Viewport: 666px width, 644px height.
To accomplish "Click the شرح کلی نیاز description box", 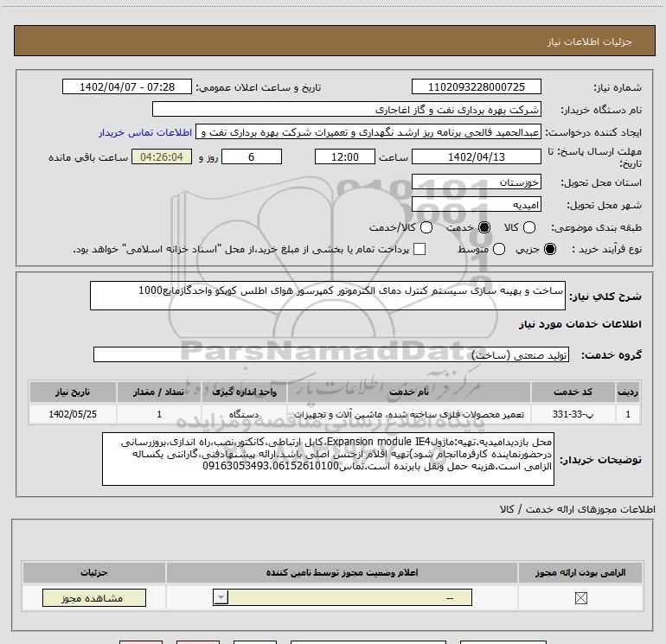I will (x=328, y=296).
